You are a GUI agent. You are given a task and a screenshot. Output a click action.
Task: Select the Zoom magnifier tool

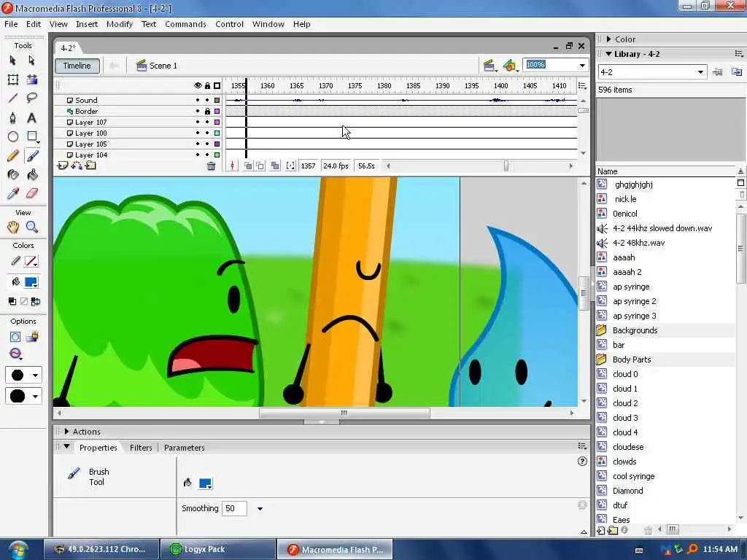point(32,227)
